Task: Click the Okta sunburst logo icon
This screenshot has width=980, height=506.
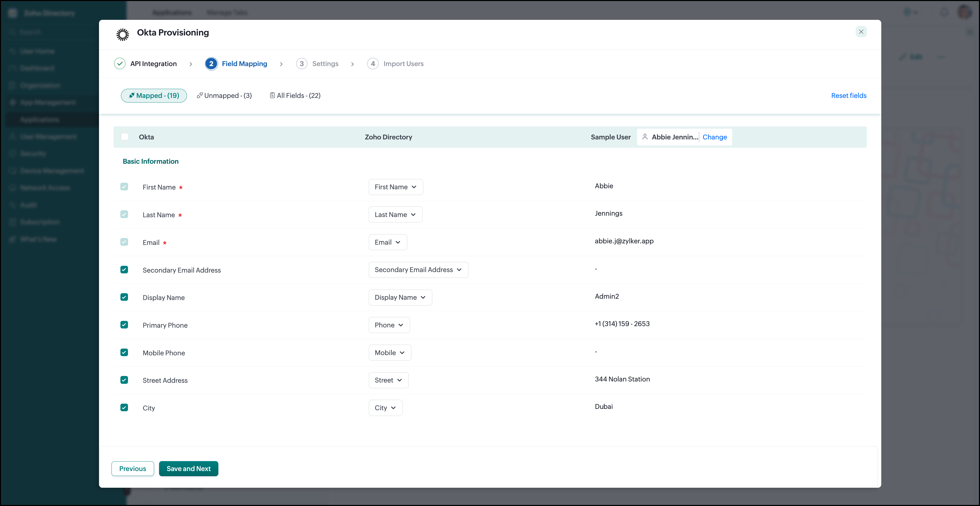Action: [x=122, y=34]
